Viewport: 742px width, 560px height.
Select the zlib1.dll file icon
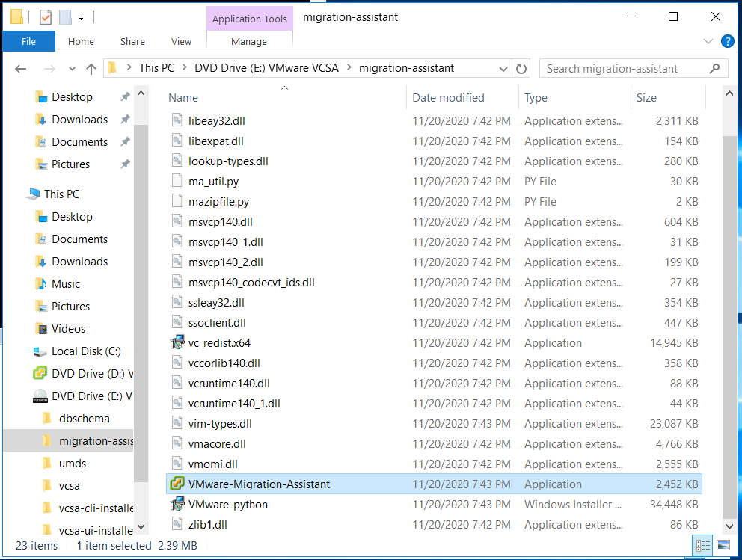point(177,524)
